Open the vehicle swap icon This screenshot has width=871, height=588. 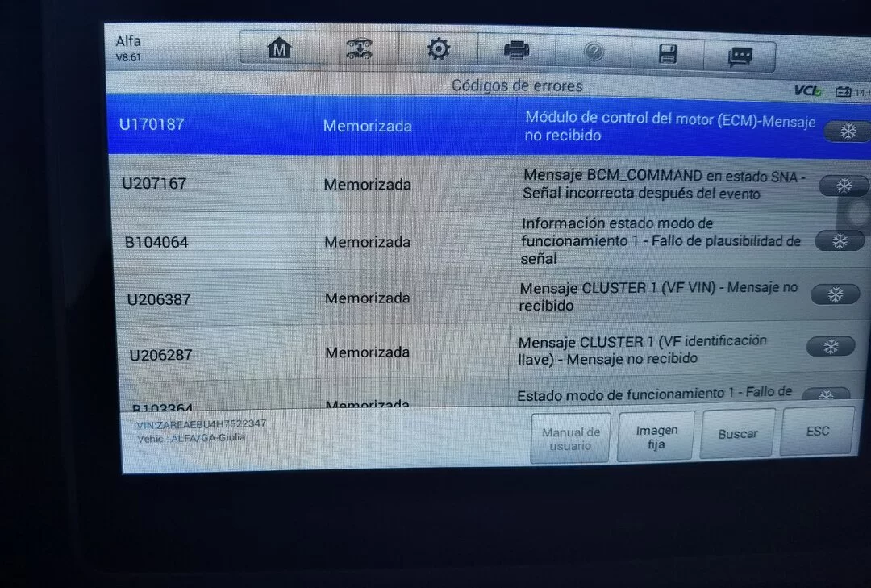[x=360, y=49]
